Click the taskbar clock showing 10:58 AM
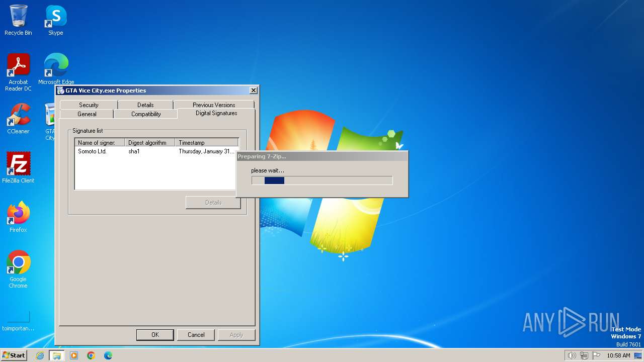The width and height of the screenshot is (644, 362). point(618,355)
